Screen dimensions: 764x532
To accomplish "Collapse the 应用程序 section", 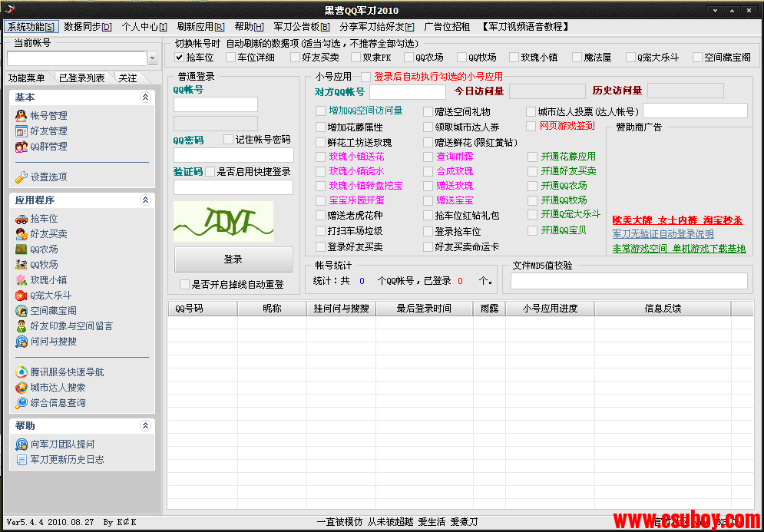I will (x=145, y=200).
